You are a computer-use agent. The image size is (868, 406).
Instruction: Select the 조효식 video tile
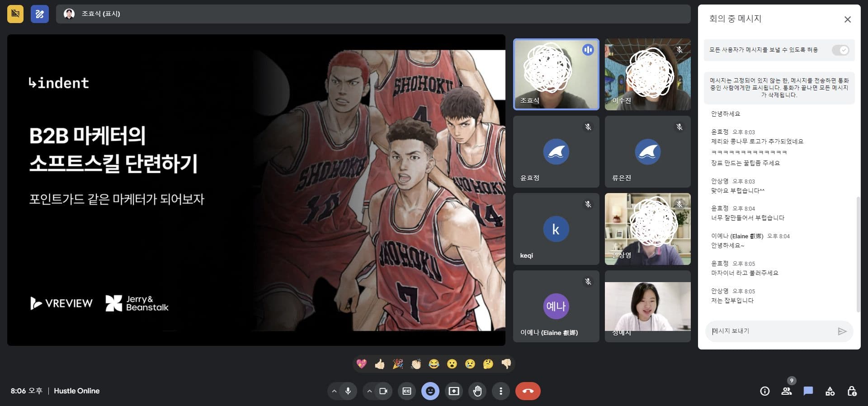[556, 74]
